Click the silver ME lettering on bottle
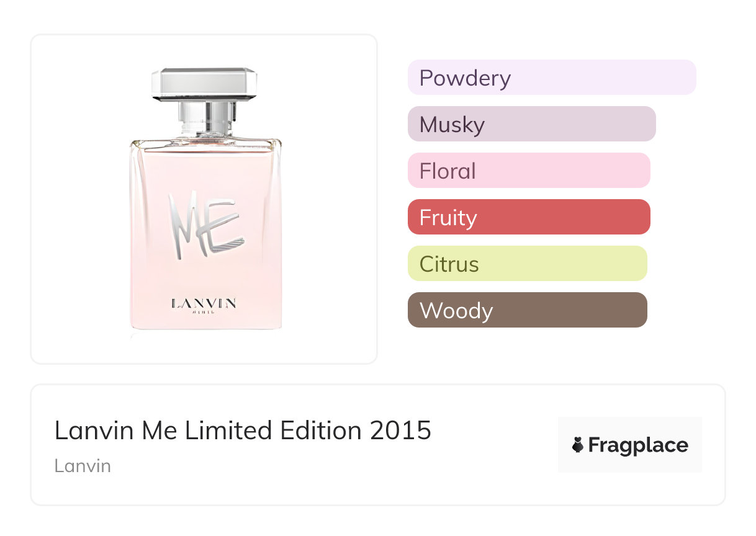 tap(206, 223)
